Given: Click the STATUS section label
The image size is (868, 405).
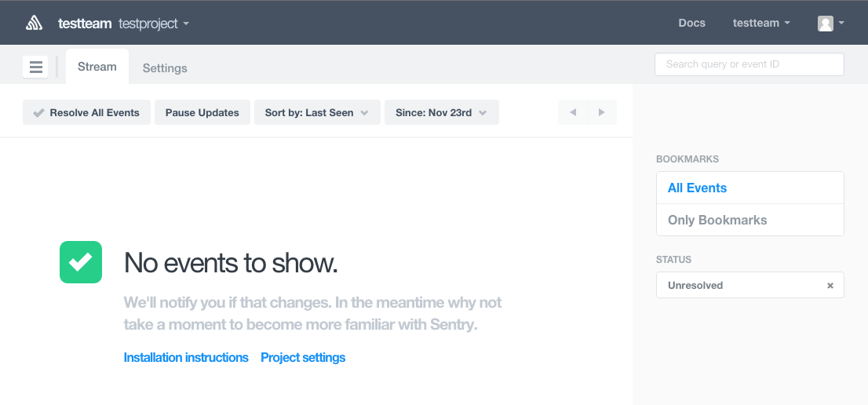Looking at the screenshot, I should 673,260.
